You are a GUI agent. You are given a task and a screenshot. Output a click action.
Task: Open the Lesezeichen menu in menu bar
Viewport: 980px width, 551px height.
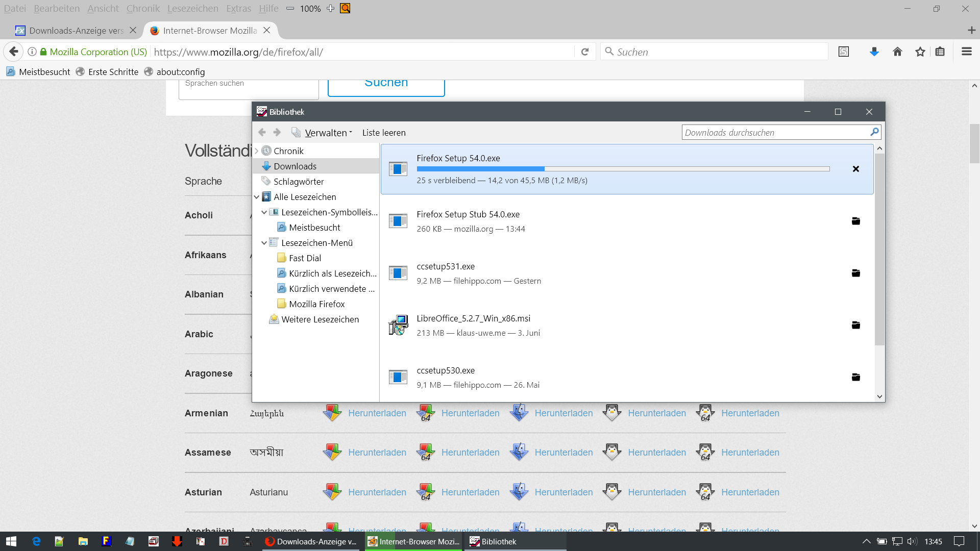tap(192, 9)
